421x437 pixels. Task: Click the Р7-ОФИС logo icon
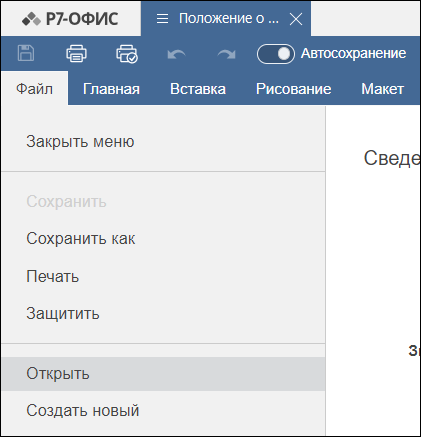[31, 19]
